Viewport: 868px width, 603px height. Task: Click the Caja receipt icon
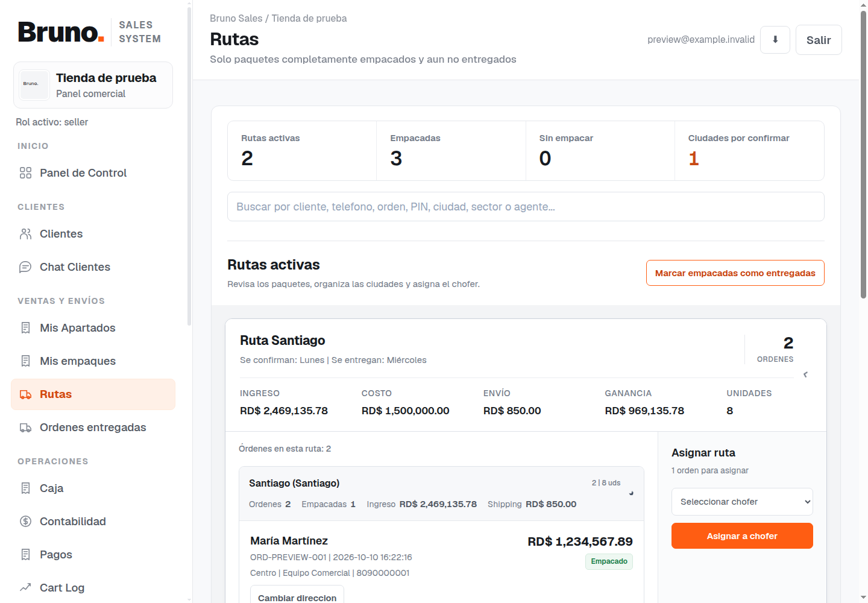25,488
